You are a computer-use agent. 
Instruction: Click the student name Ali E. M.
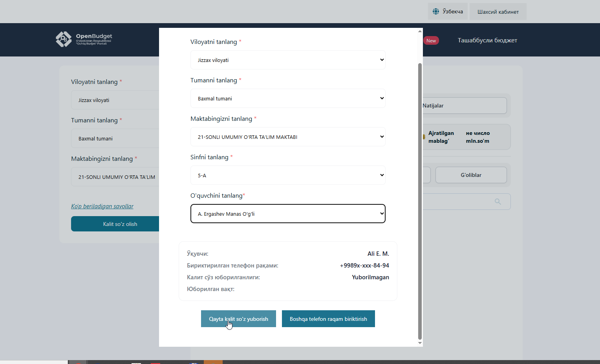pos(378,254)
